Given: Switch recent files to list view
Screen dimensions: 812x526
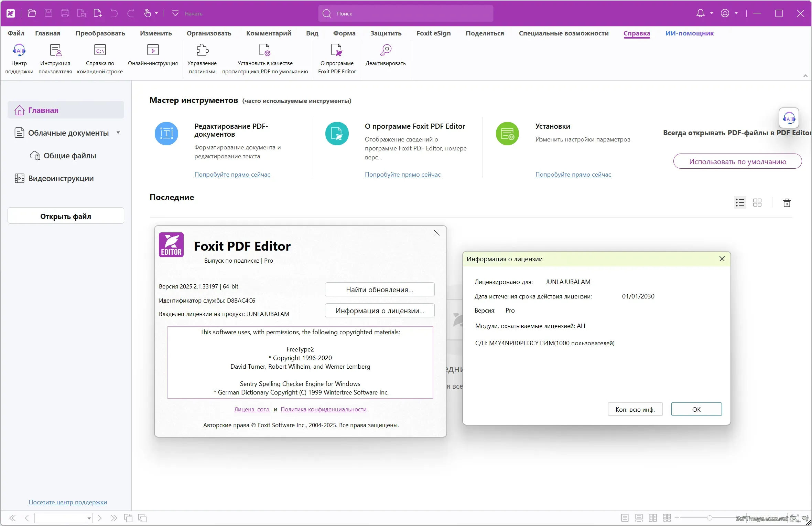Looking at the screenshot, I should (x=740, y=203).
